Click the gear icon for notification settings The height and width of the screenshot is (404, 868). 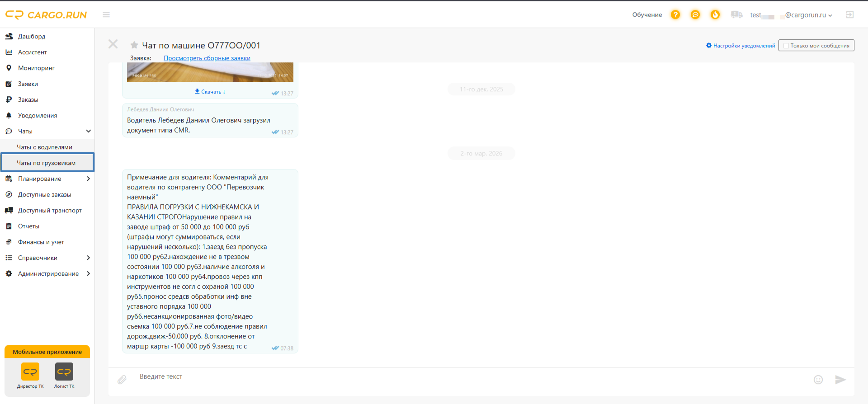709,45
